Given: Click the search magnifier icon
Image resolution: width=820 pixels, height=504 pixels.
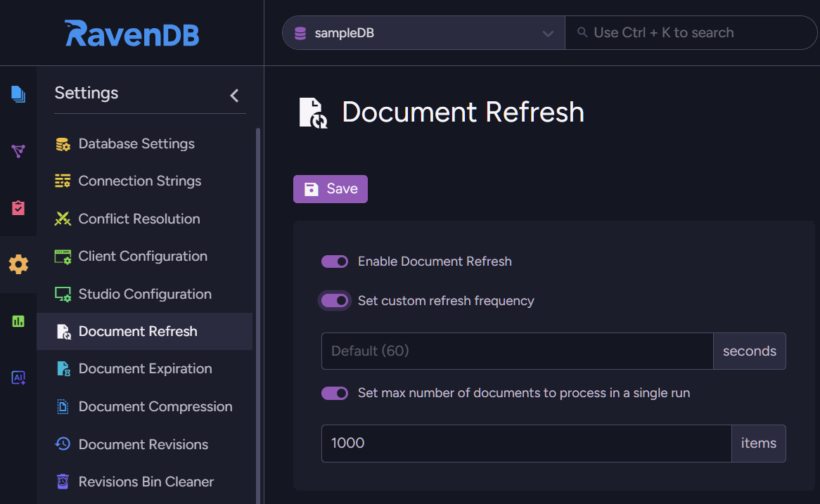Looking at the screenshot, I should coord(582,32).
